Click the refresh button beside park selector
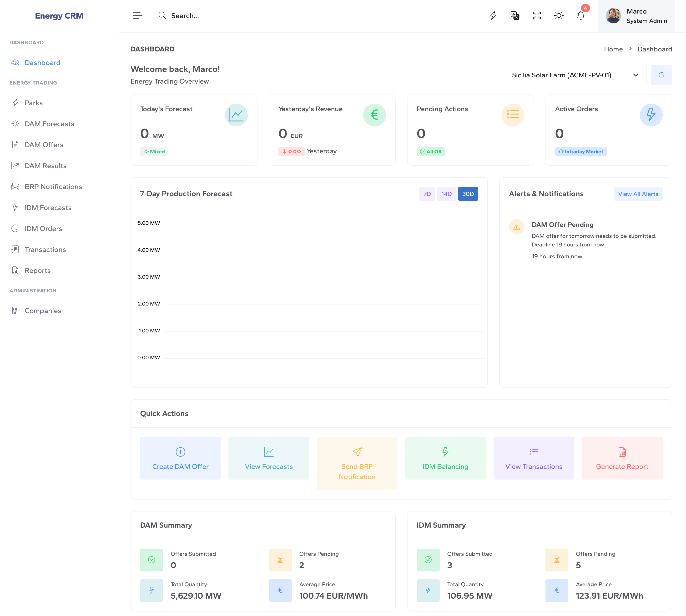This screenshot has height=616, width=686. point(661,75)
